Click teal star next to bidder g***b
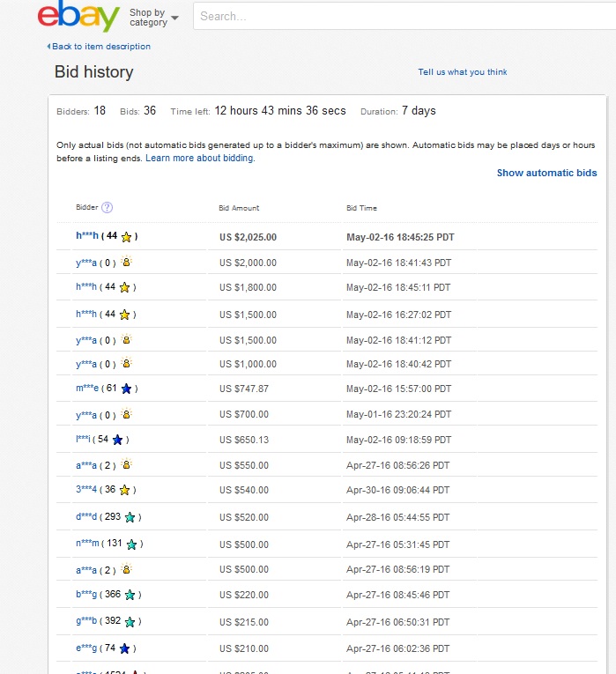This screenshot has width=616, height=674. (x=130, y=622)
